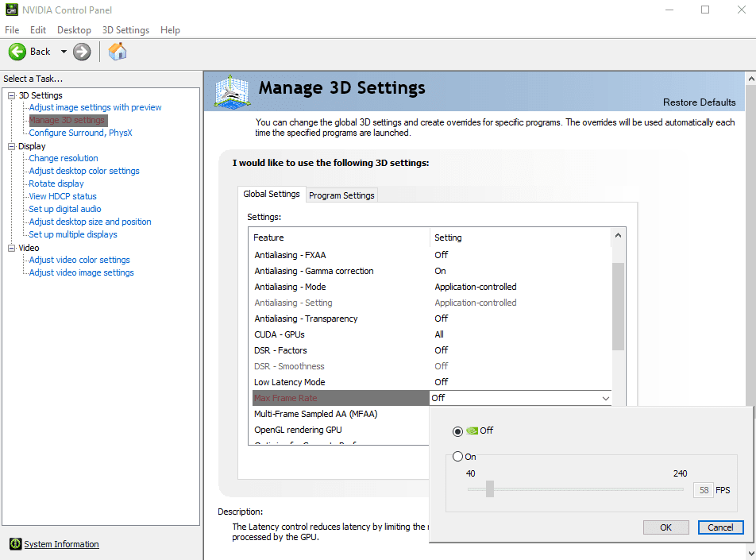
Task: Click Restore Defaults link
Action: (699, 102)
